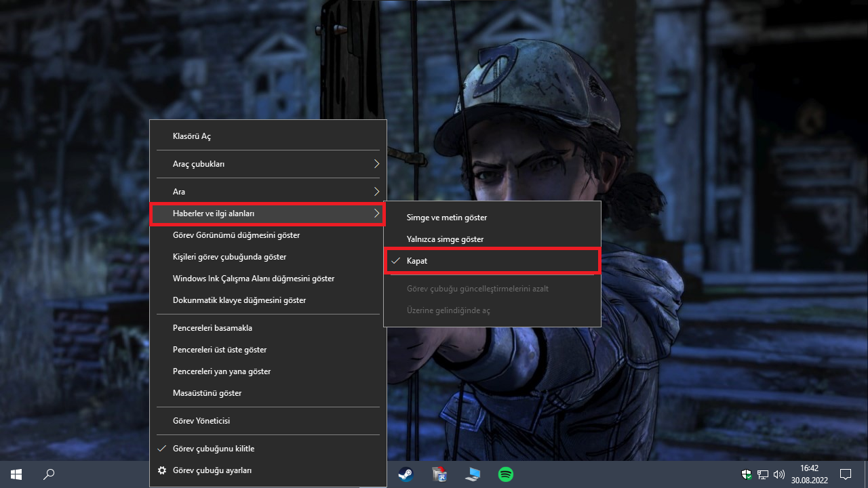
Task: Select the checked Kapat option
Action: (492, 261)
